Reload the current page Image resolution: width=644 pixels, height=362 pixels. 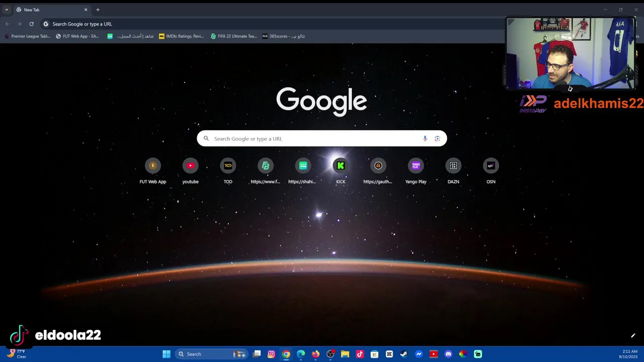(31, 24)
